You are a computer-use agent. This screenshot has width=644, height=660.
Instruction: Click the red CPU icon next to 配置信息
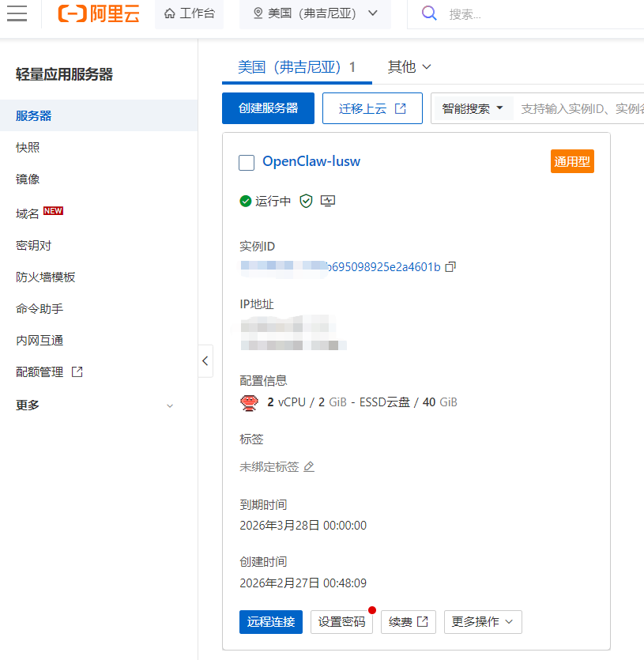pyautogui.click(x=250, y=402)
